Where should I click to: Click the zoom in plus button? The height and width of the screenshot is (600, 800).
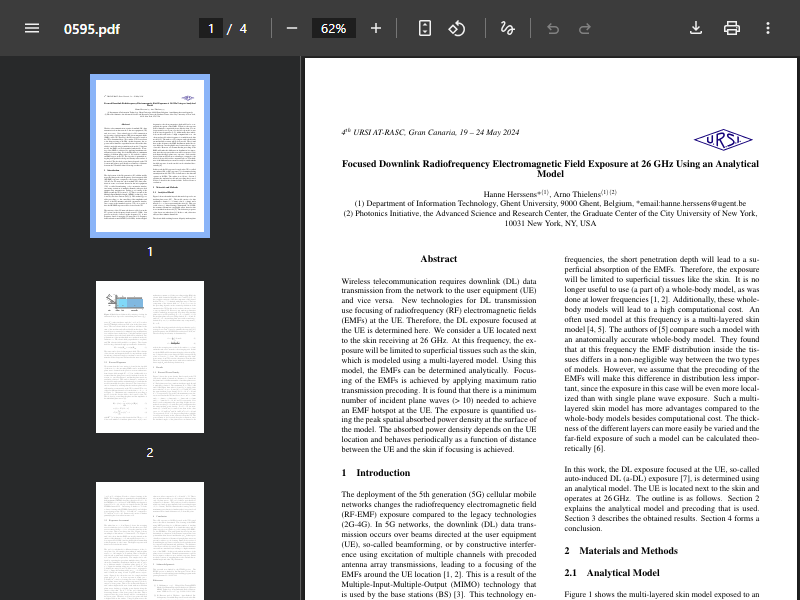click(x=376, y=28)
